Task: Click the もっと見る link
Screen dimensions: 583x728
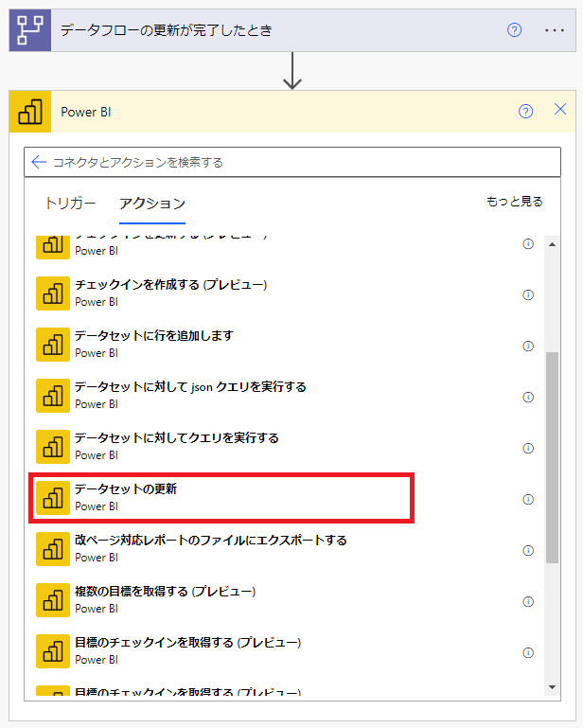Action: (514, 202)
